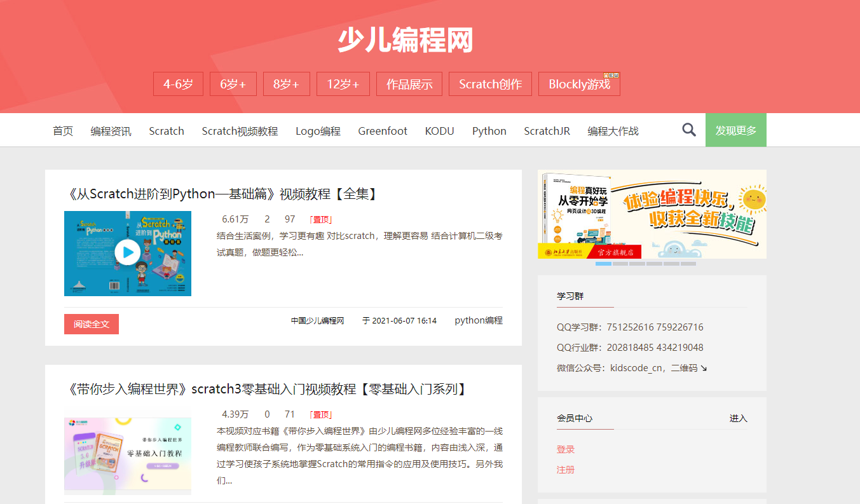
Task: Click the 学习群 panel heading
Action: pyautogui.click(x=570, y=296)
